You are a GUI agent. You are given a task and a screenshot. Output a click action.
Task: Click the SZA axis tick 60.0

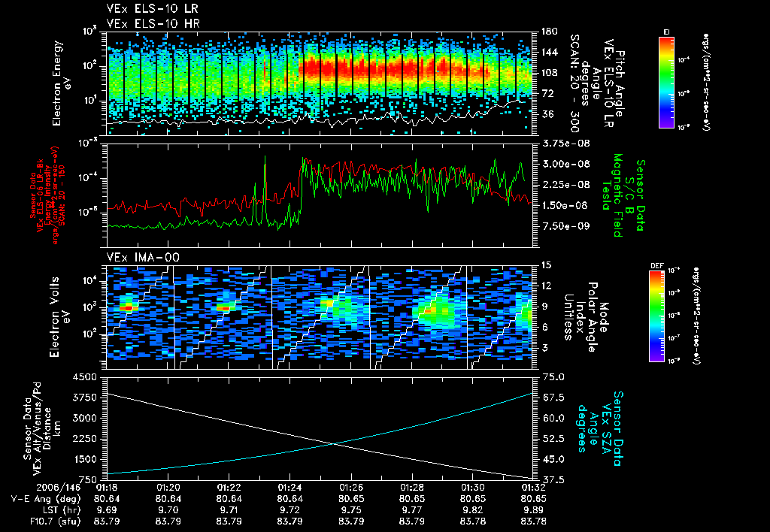pos(552,418)
